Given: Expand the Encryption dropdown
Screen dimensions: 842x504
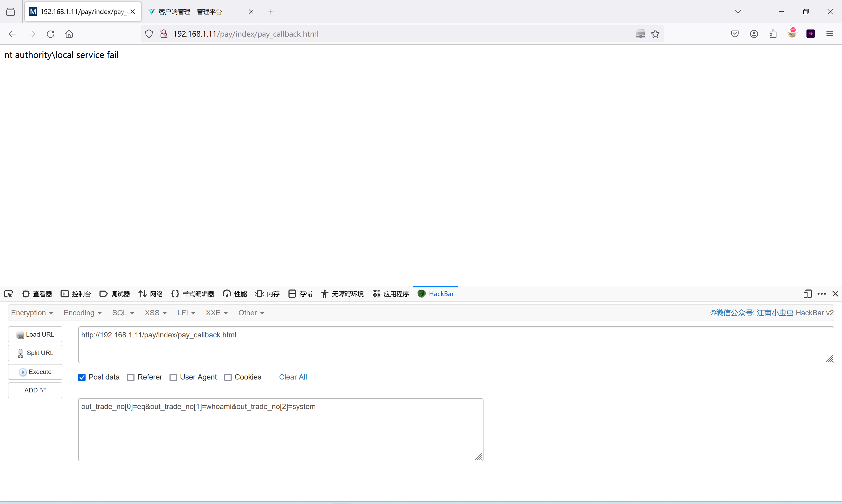Looking at the screenshot, I should tap(32, 313).
